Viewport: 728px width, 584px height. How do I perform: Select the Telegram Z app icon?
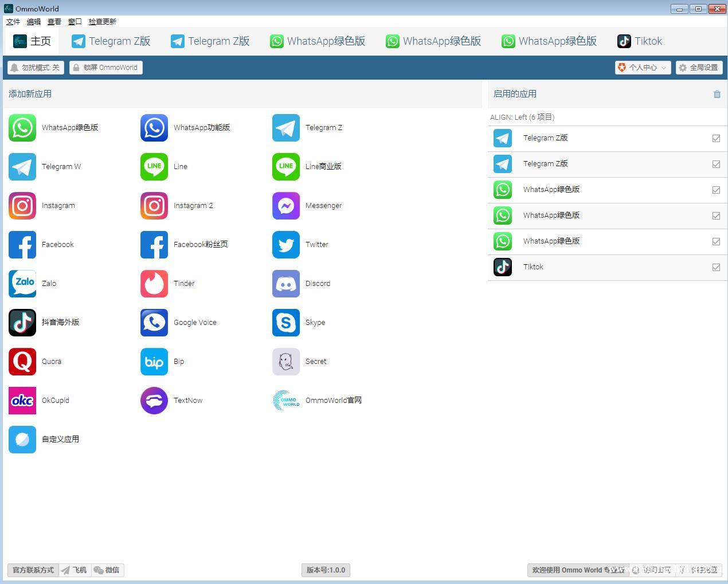tap(286, 128)
